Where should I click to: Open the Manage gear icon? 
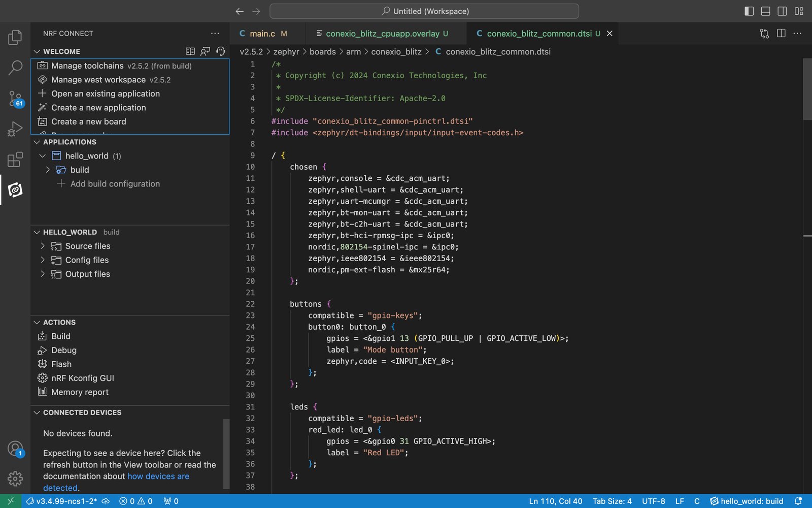(x=15, y=479)
